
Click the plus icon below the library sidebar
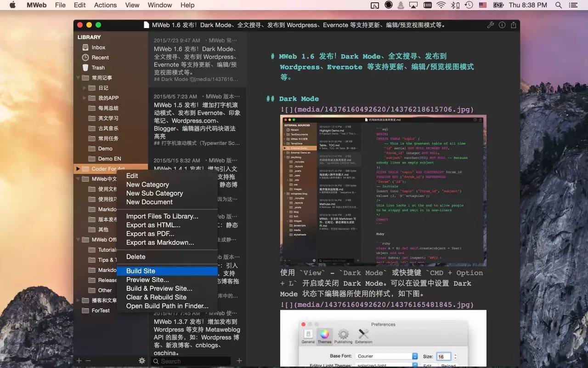79,361
